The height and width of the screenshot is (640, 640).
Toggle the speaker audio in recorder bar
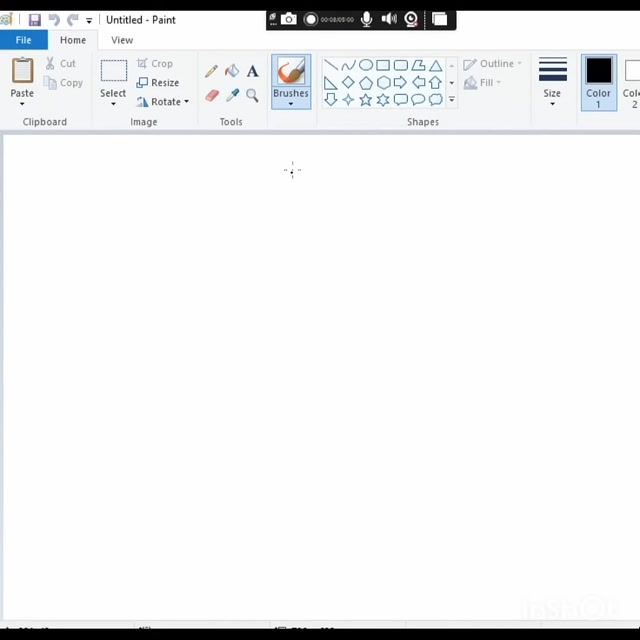[x=389, y=19]
